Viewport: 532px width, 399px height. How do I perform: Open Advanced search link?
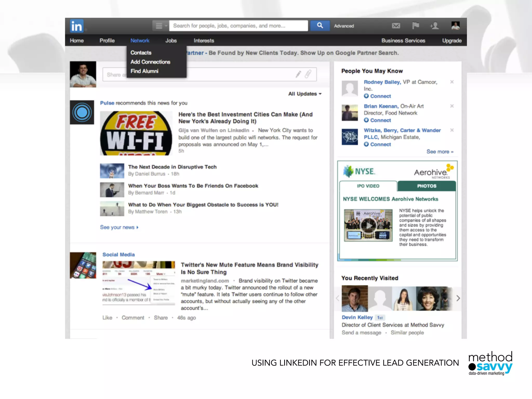[x=344, y=26]
